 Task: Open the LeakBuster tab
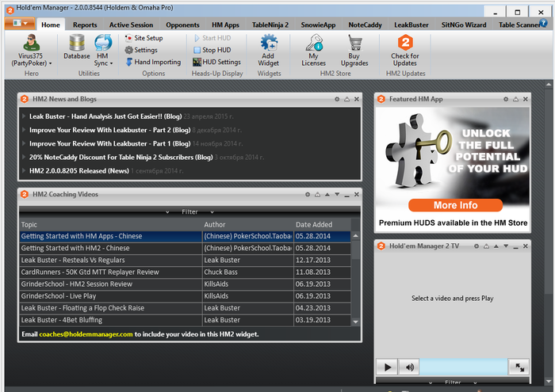click(411, 25)
